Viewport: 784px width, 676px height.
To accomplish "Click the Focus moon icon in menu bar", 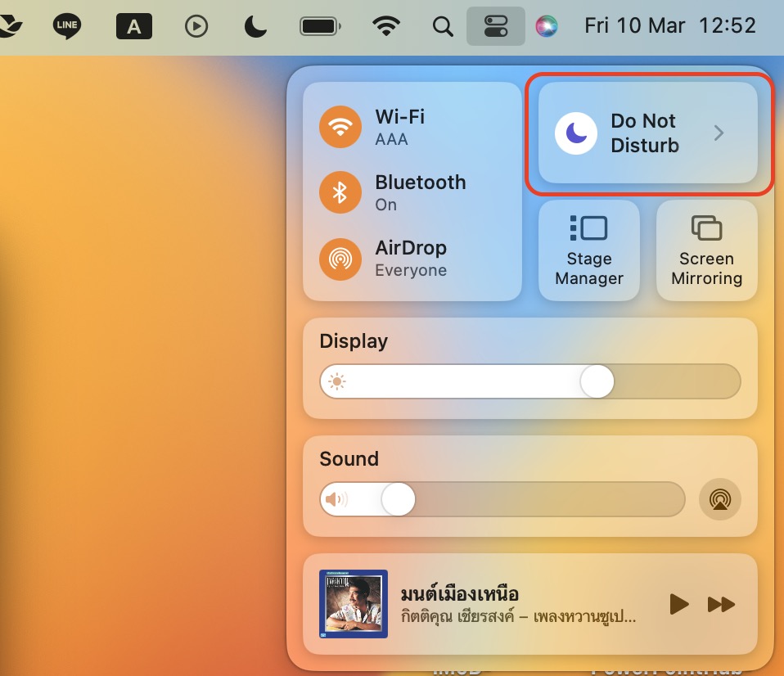I will coord(256,26).
